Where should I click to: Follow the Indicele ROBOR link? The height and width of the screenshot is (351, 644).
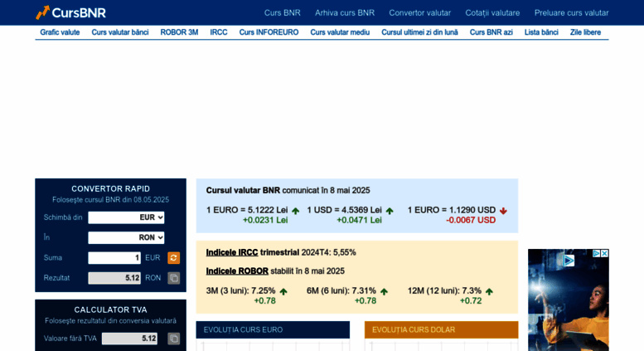pos(237,271)
